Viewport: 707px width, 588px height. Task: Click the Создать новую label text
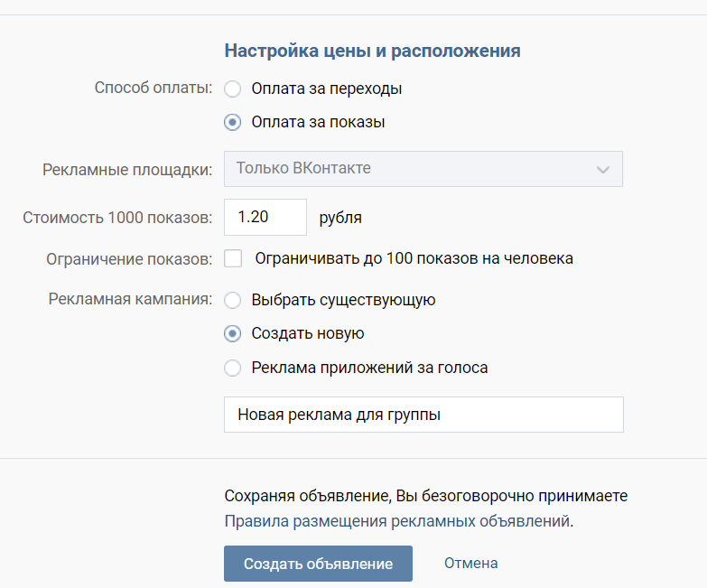pos(308,333)
